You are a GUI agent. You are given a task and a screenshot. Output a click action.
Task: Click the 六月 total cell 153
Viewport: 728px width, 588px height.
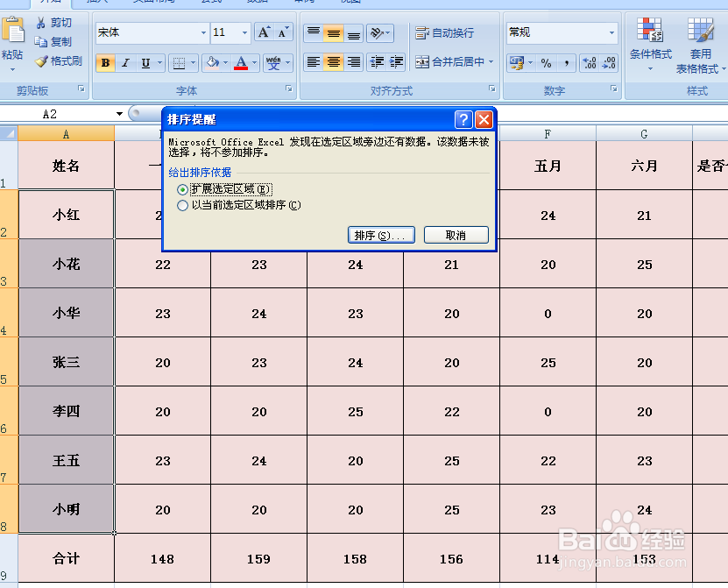[x=644, y=558]
